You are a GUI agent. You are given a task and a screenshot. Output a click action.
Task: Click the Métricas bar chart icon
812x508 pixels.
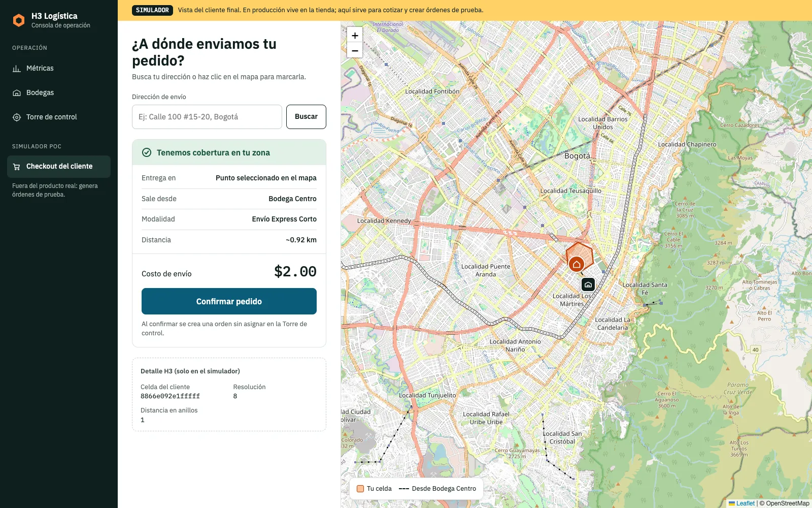(17, 68)
